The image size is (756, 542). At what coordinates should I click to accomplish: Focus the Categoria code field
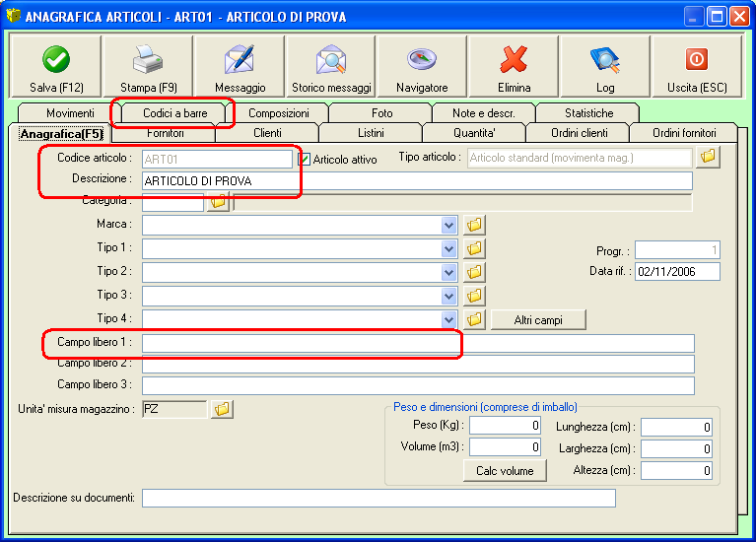pyautogui.click(x=173, y=202)
